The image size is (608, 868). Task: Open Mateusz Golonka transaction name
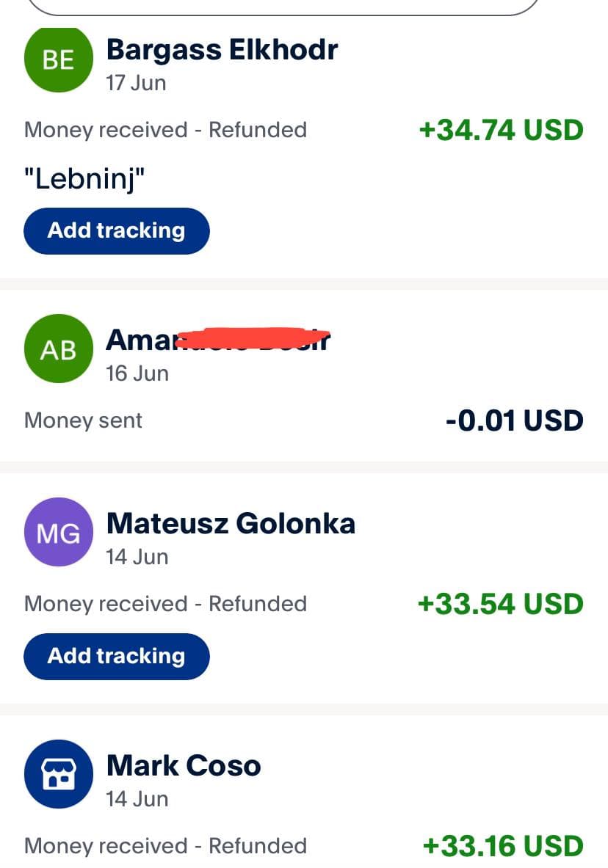pyautogui.click(x=231, y=524)
